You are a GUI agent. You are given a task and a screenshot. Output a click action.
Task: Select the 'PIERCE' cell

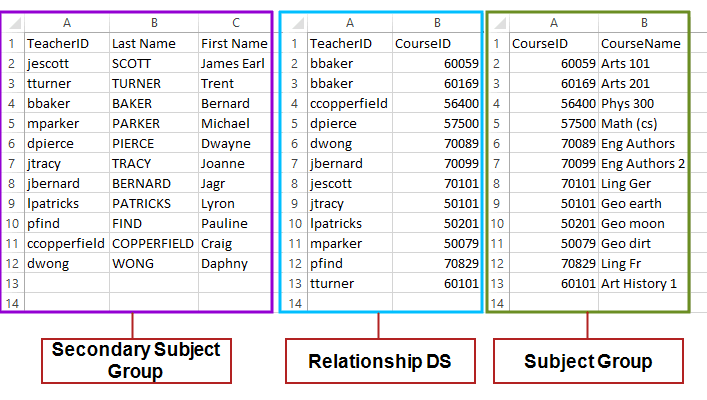154,143
